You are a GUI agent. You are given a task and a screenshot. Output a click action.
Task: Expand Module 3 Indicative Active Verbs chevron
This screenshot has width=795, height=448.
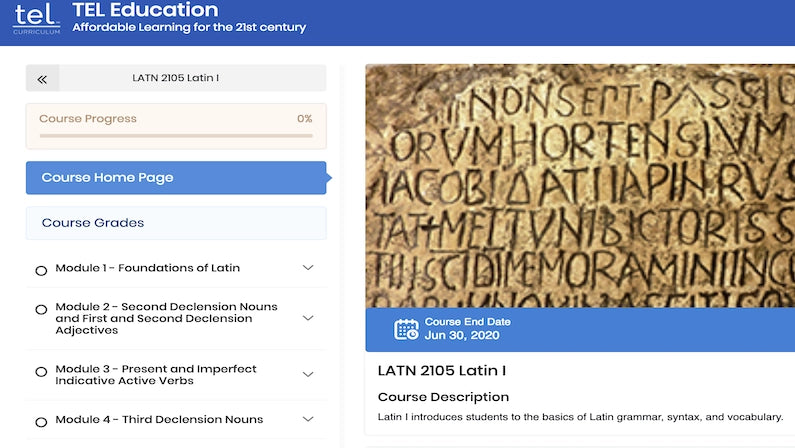[308, 375]
